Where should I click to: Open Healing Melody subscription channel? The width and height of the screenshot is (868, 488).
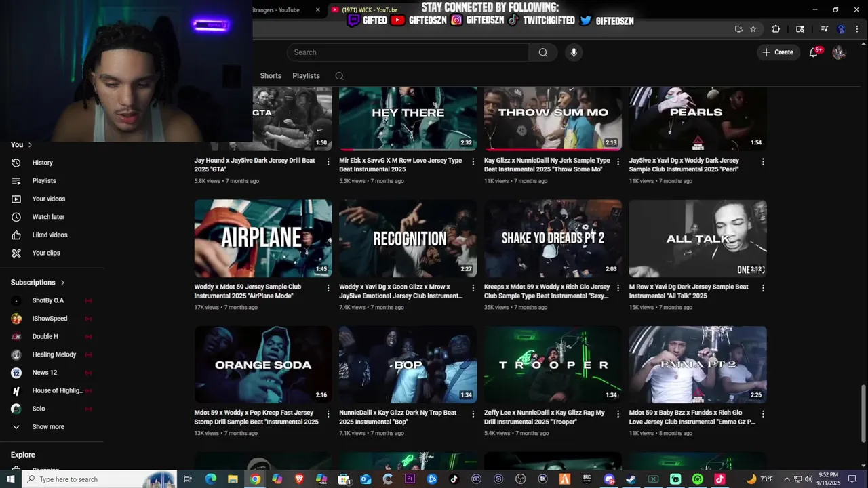[x=54, y=354]
